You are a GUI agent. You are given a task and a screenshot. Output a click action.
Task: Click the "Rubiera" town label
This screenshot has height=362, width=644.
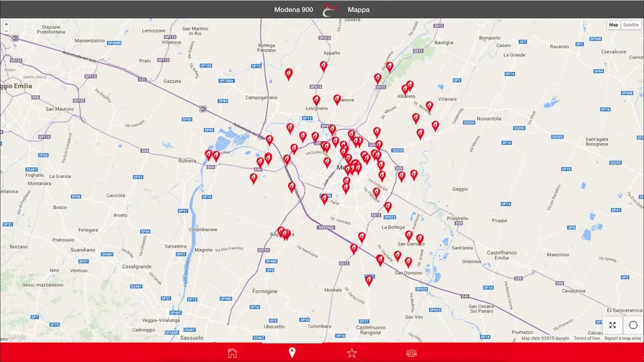[187, 161]
